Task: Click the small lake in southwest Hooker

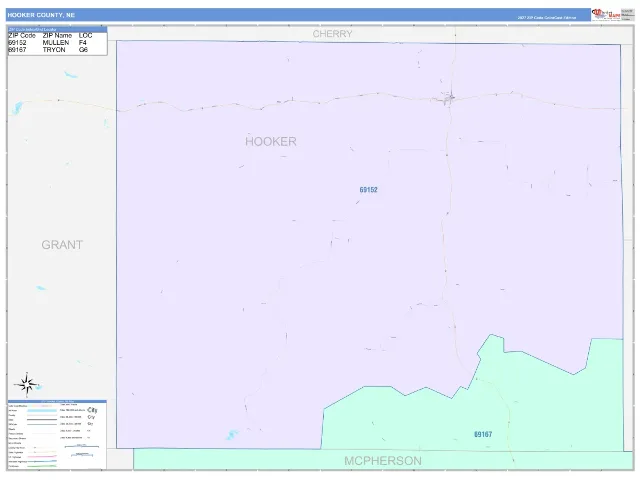Action: pyautogui.click(x=232, y=434)
